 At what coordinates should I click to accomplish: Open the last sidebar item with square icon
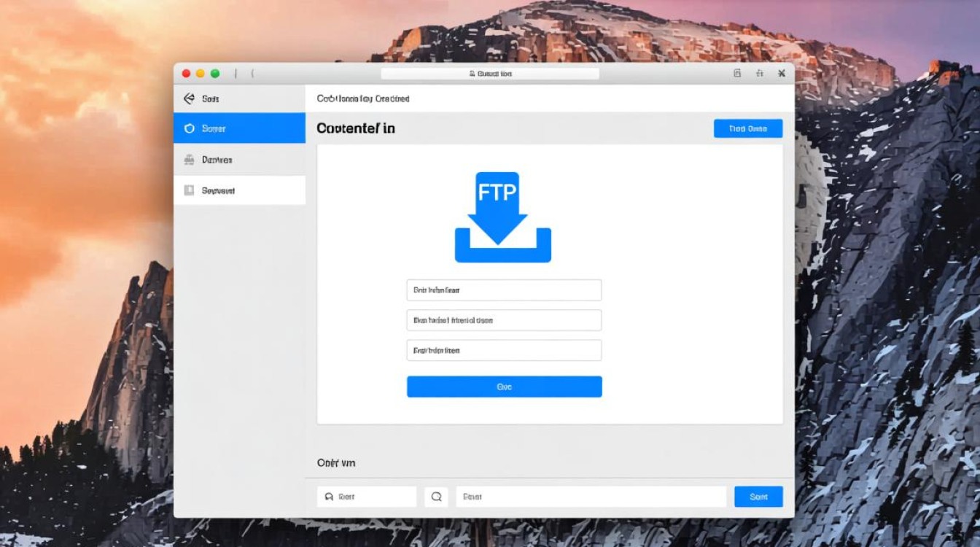click(x=239, y=190)
